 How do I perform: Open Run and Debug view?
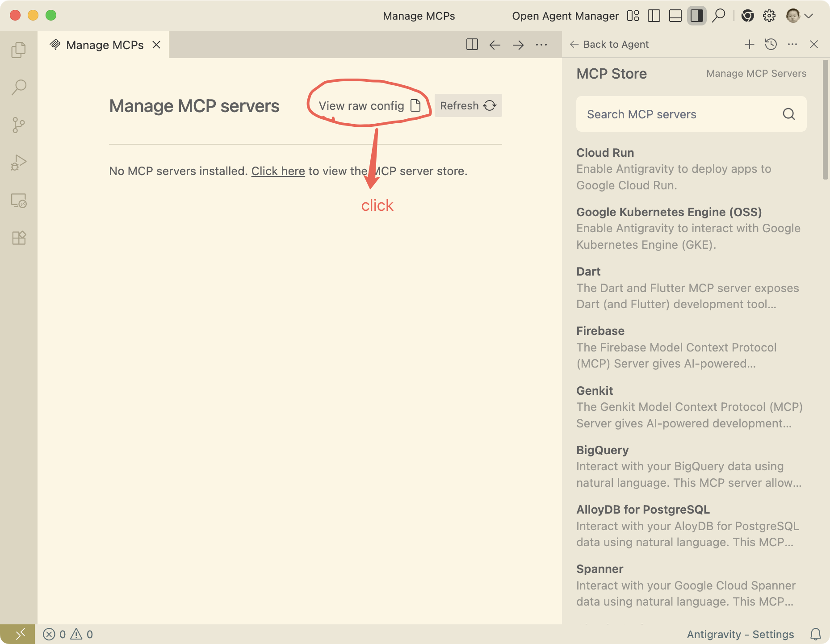pos(19,163)
